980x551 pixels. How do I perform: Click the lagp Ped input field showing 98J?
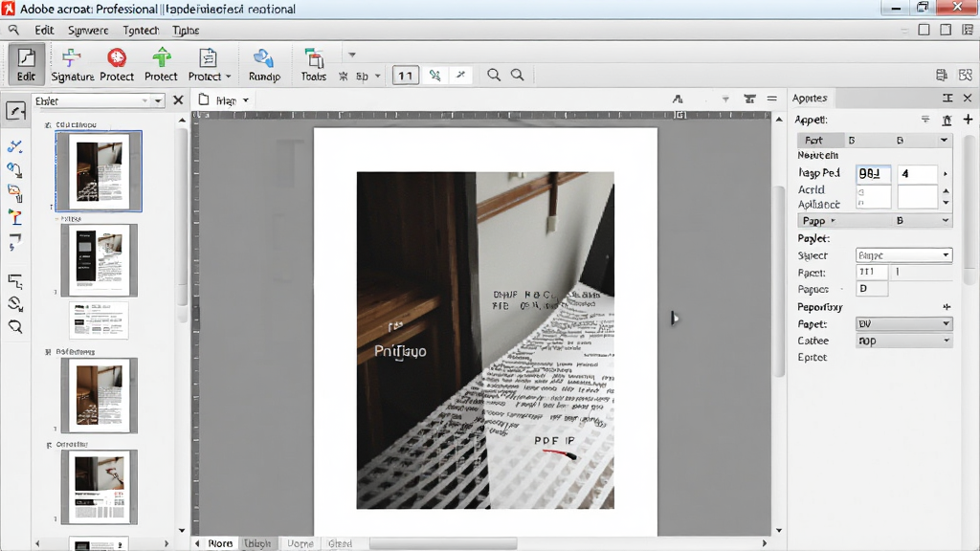click(873, 174)
